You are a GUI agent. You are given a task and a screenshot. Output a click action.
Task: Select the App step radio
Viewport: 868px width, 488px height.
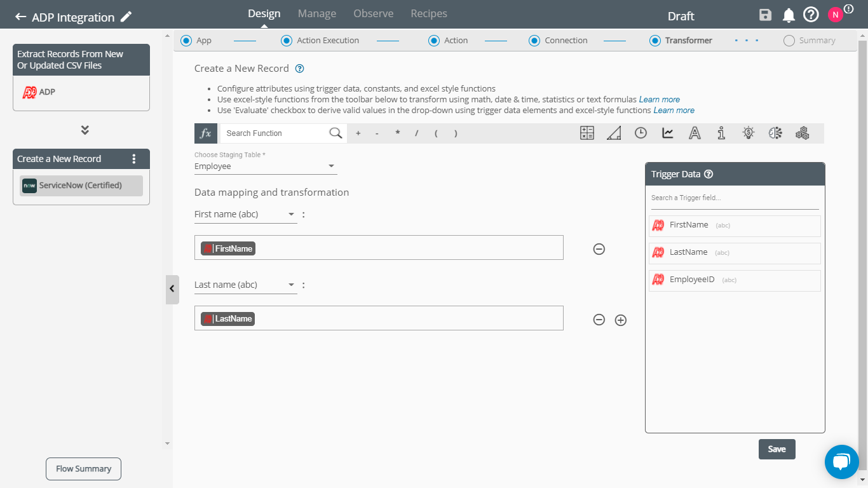click(x=186, y=41)
